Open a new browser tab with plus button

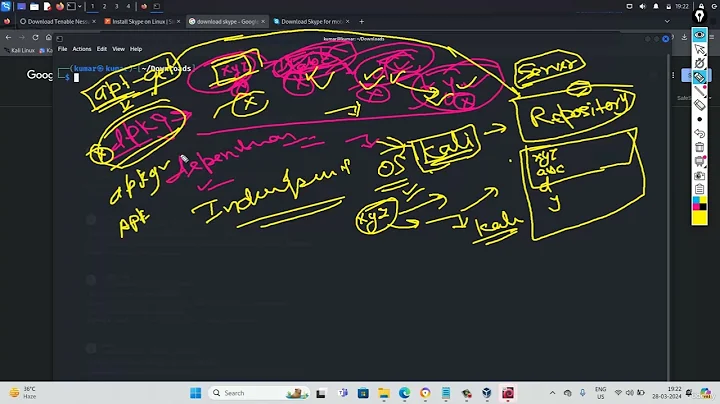362,22
